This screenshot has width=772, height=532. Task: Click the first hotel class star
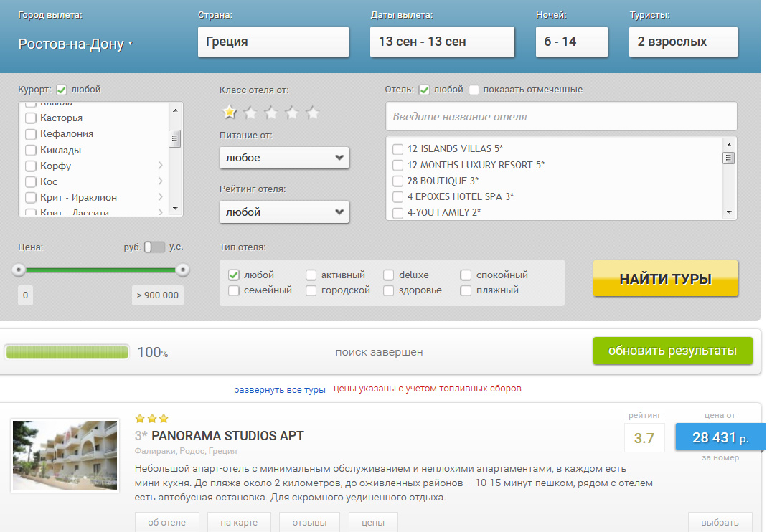coord(229,113)
